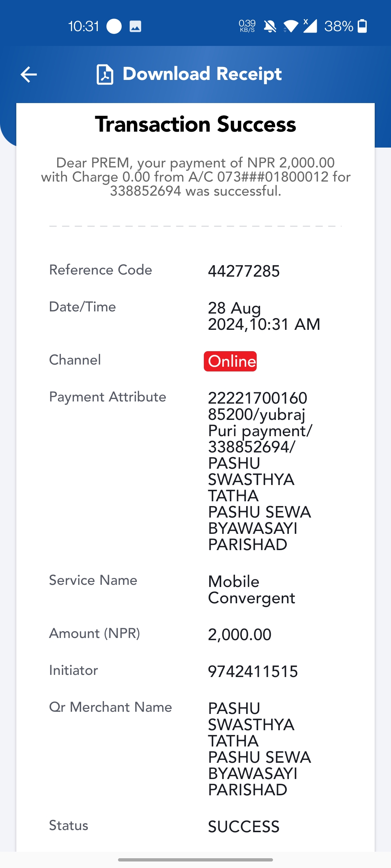Tap the 10:31 clock in status bar
Viewport: 391px width, 868px height.
point(84,26)
